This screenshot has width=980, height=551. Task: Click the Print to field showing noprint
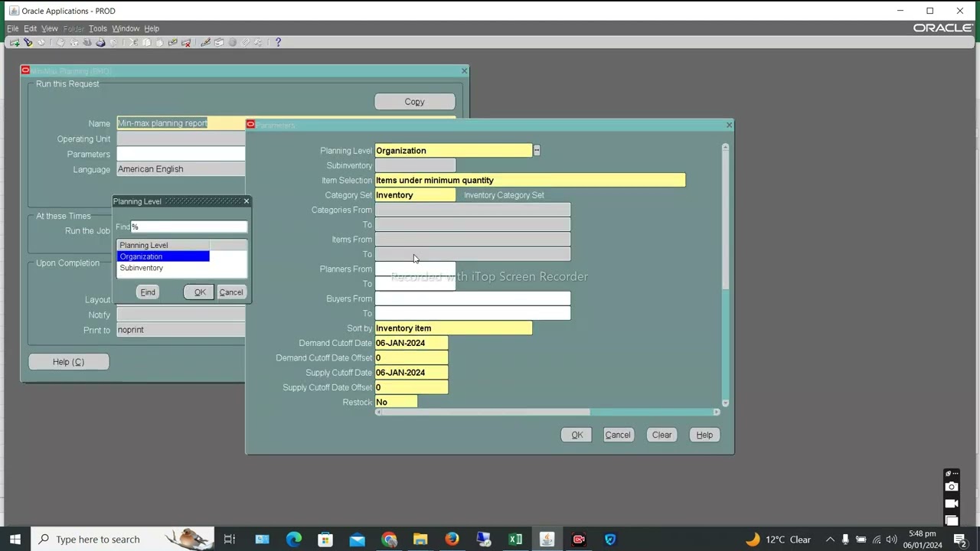[x=181, y=330]
